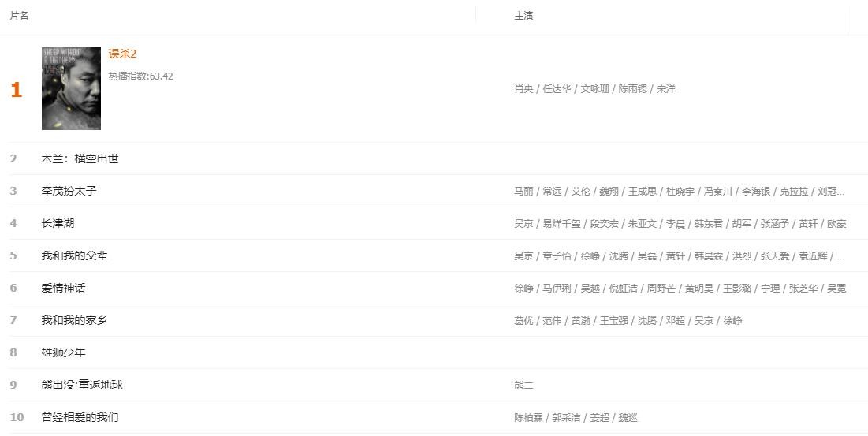This screenshot has width=868, height=436.
Task: Click actor 肖央 in 误杀2 cast
Action: (523, 89)
